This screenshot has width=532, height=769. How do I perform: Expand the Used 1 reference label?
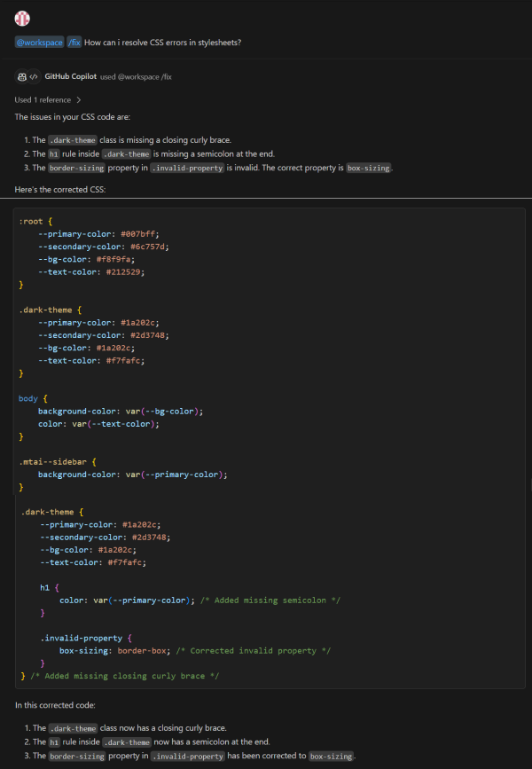43,100
